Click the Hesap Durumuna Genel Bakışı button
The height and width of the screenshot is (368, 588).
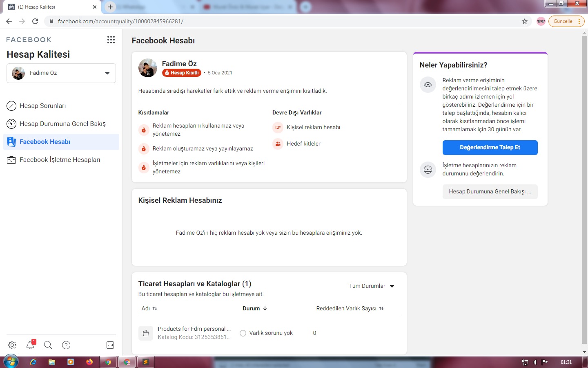tap(490, 192)
